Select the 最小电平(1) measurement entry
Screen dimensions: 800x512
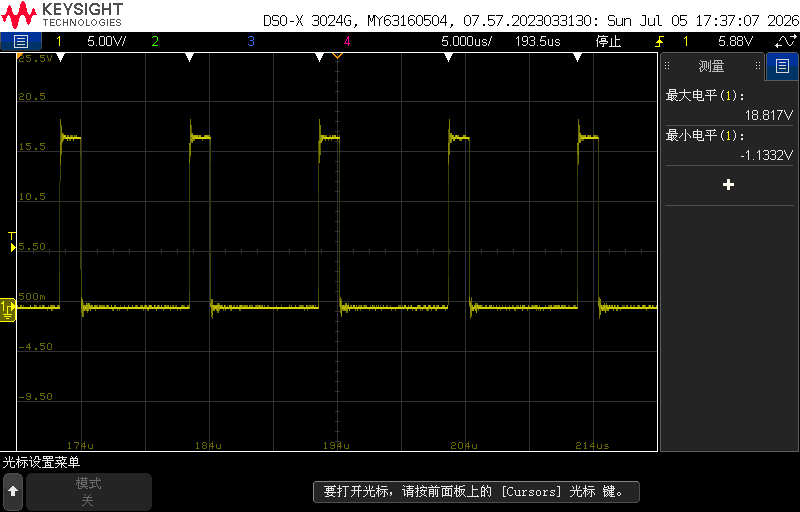pyautogui.click(x=705, y=136)
